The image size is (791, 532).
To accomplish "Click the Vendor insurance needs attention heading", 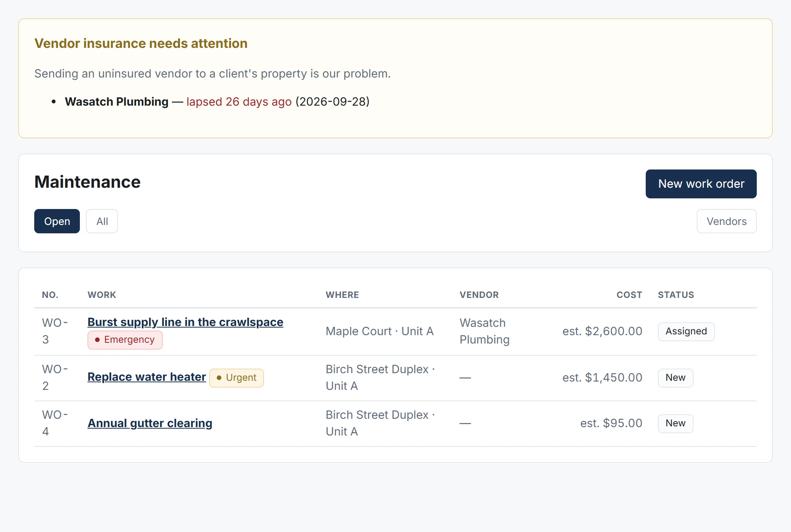I will (141, 43).
